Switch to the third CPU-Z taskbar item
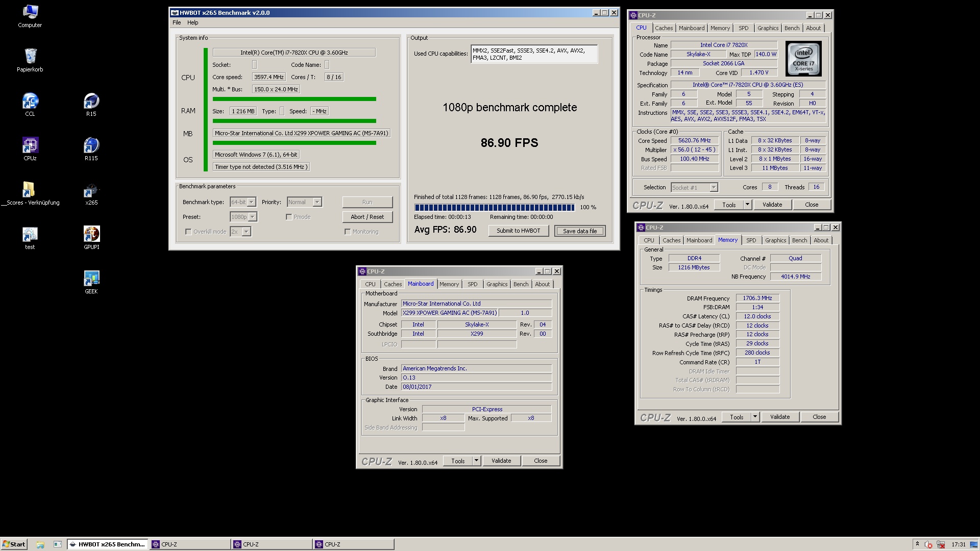 click(353, 544)
